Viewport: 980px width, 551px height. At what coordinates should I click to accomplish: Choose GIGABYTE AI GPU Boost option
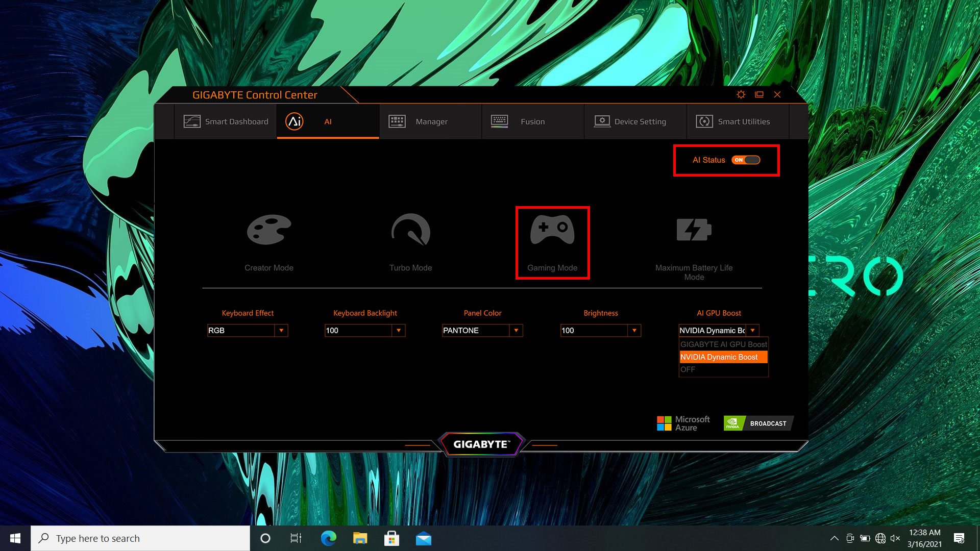click(x=723, y=344)
